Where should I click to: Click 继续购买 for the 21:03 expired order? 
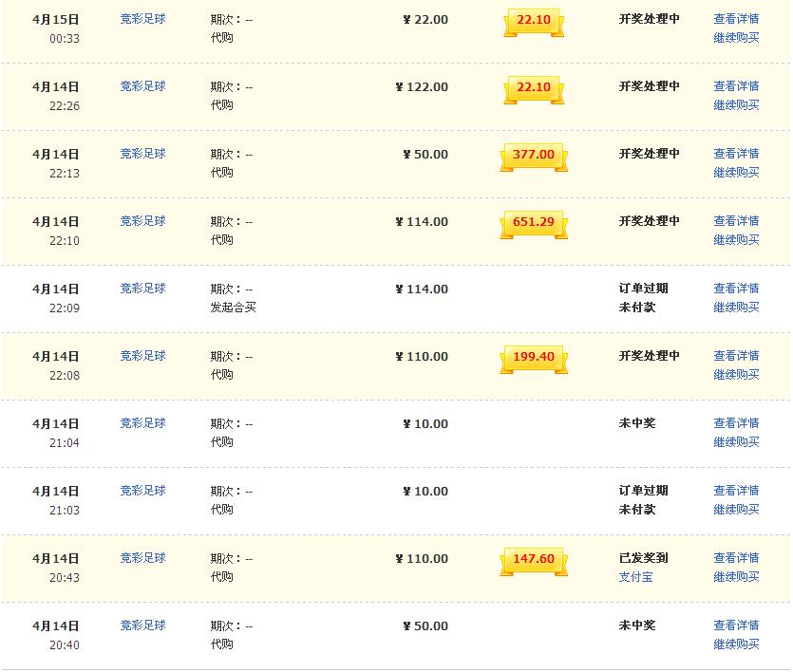coord(736,510)
